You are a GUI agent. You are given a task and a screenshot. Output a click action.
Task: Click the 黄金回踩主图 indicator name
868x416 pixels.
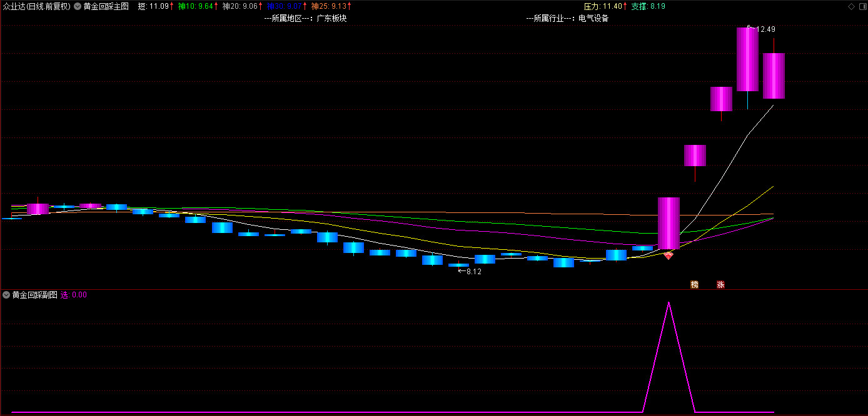click(106, 6)
